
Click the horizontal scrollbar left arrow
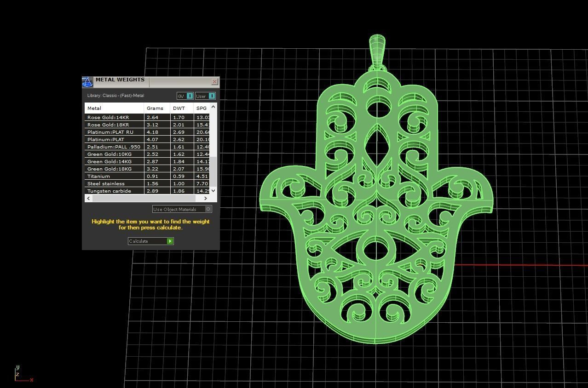(88, 198)
